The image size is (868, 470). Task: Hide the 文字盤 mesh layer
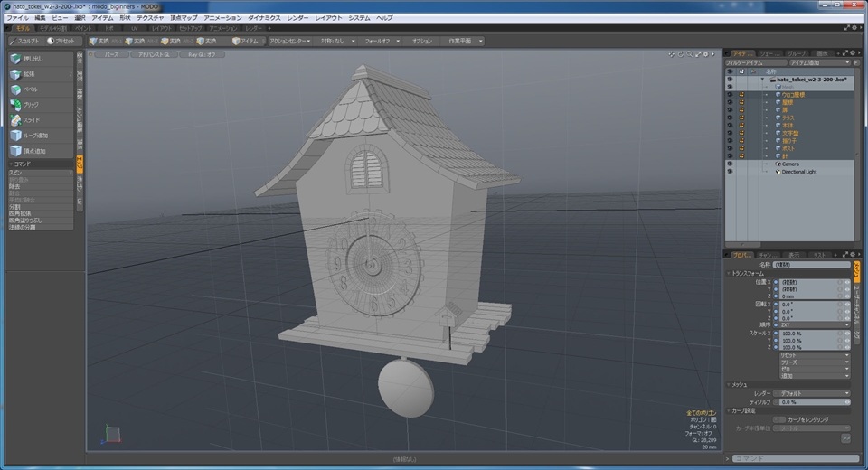(729, 134)
